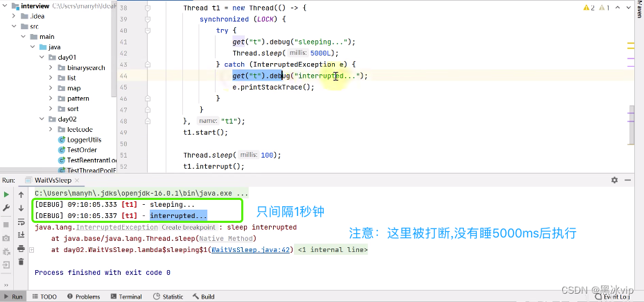This screenshot has width=644, height=302.
Task: Click the weak warnings count indicator
Action: 604,8
